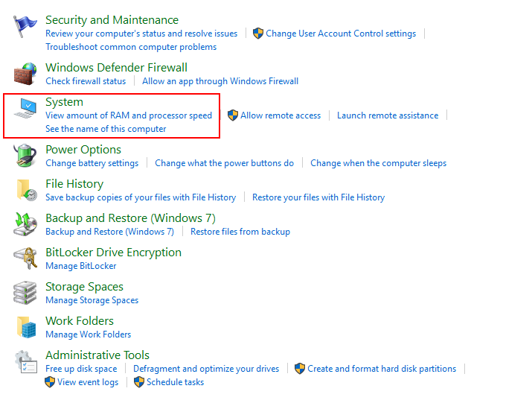Viewport: 532px width, 406px height.
Task: Click the System computer monitor icon
Action: click(x=25, y=108)
